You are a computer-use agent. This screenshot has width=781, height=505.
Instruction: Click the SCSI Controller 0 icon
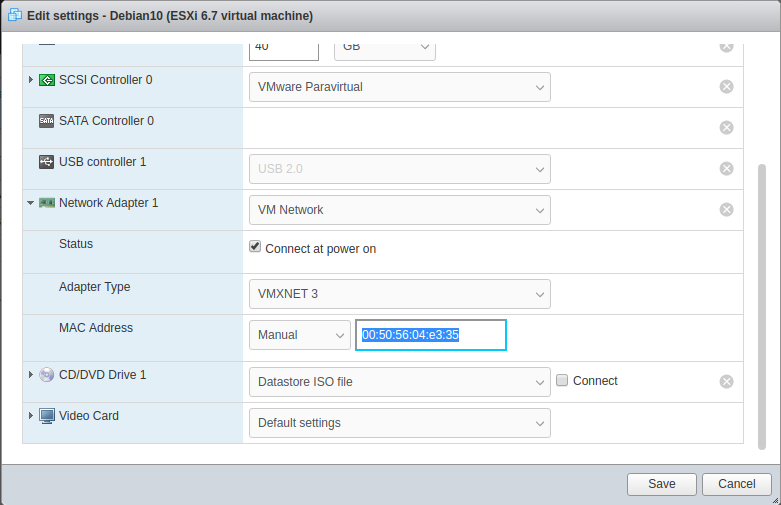pyautogui.click(x=47, y=80)
